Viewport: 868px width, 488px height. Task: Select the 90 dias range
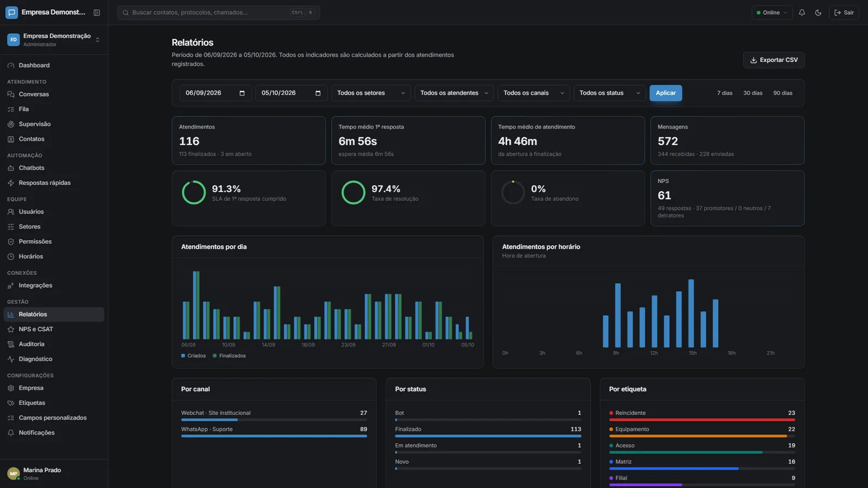coord(783,93)
